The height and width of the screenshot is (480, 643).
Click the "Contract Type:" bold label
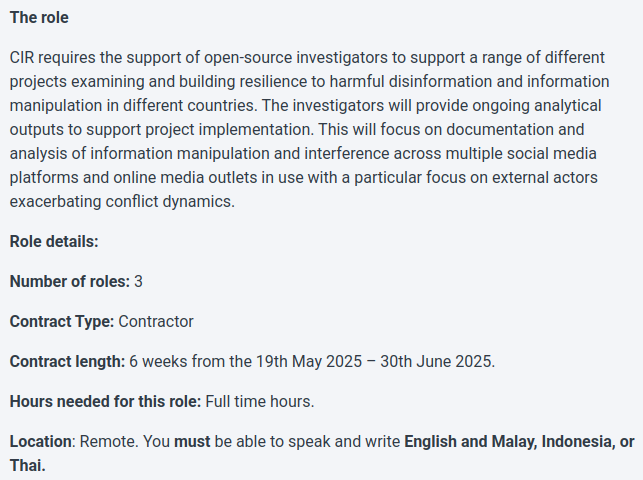pos(62,322)
